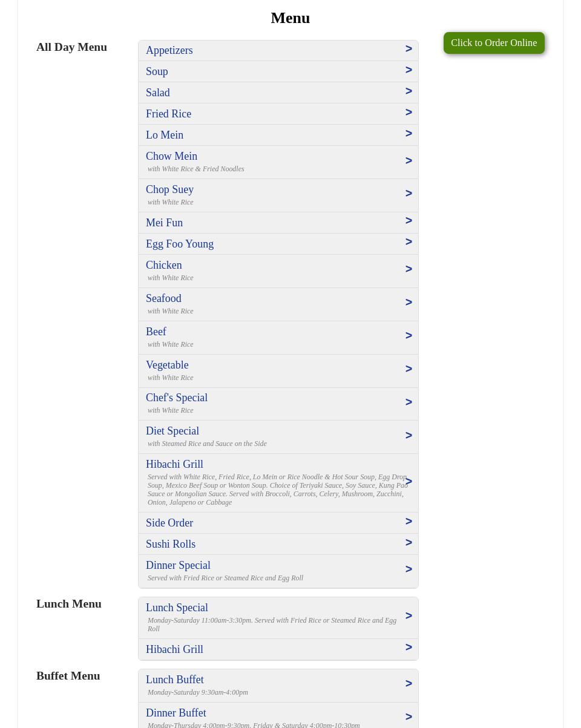This screenshot has height=728, width=581.
Task: Click the Chef's Special arrow icon
Action: pos(409,402)
